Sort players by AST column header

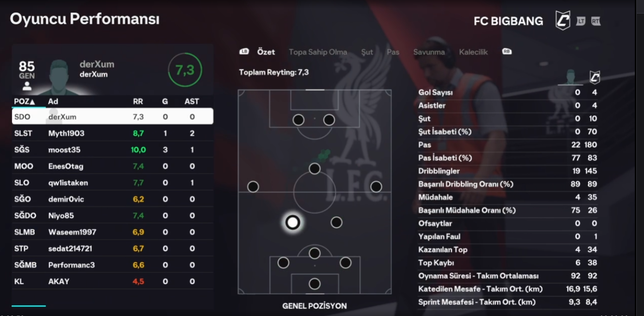coord(192,101)
